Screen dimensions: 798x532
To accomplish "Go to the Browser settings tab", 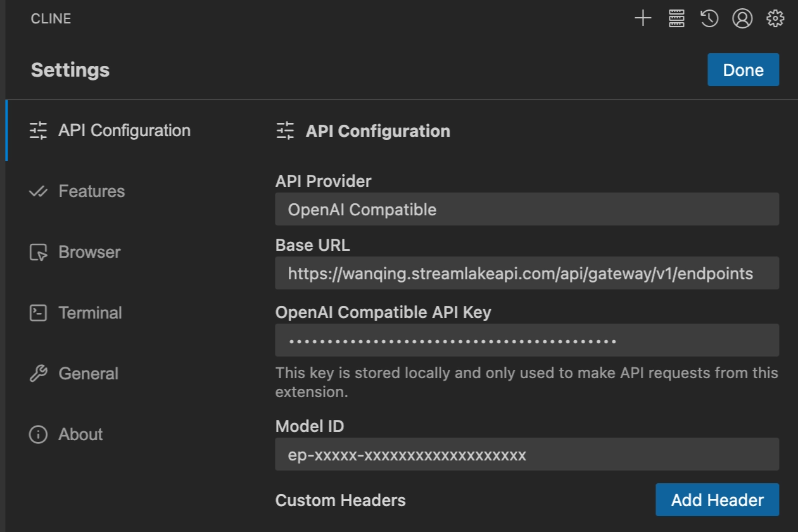I will point(89,252).
